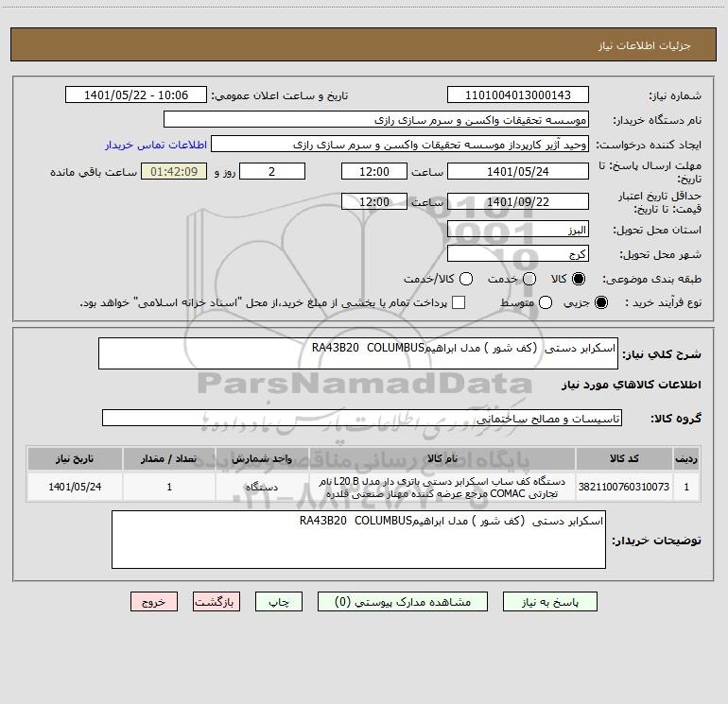Click the unit cell دستگاه

tap(262, 487)
